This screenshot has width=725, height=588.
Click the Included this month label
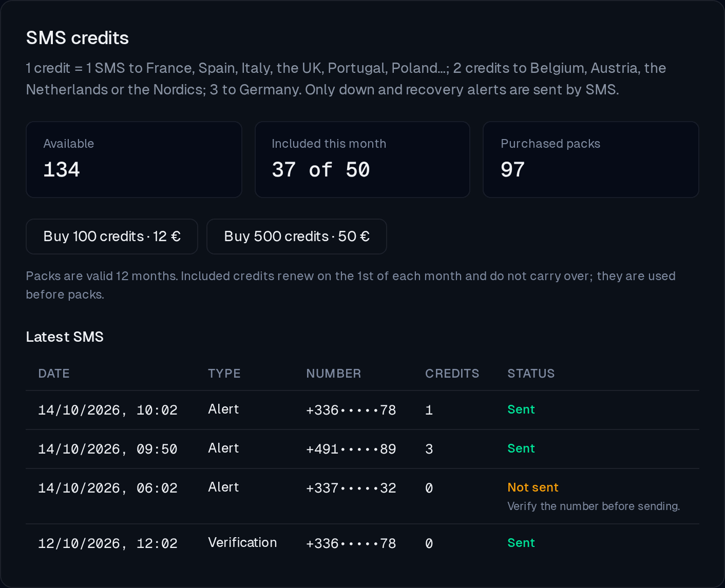(x=329, y=144)
